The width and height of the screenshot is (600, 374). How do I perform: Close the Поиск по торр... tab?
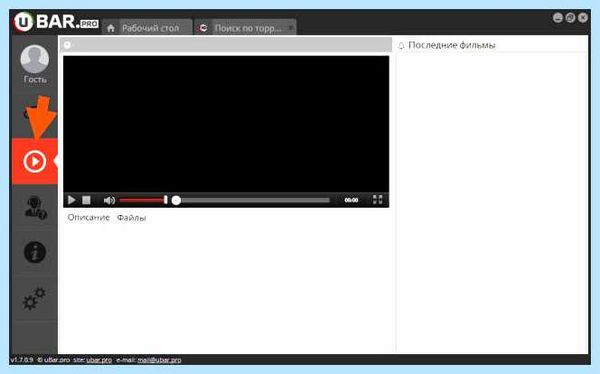click(x=291, y=28)
